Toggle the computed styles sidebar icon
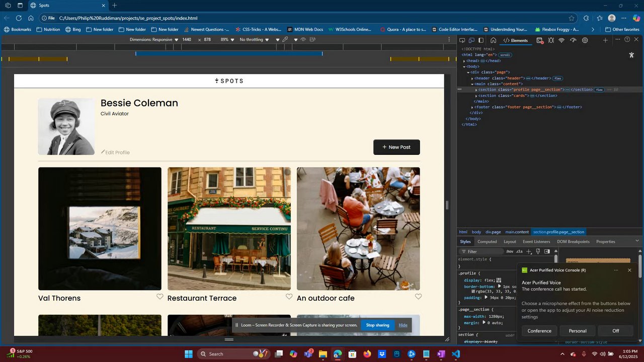The image size is (644, 362). point(547,251)
